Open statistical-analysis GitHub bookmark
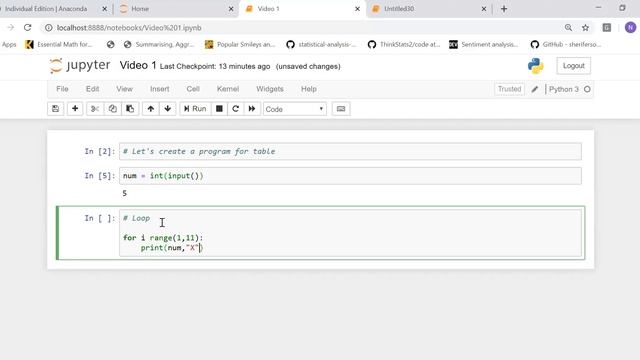Image resolution: width=640 pixels, height=360 pixels. [321, 44]
